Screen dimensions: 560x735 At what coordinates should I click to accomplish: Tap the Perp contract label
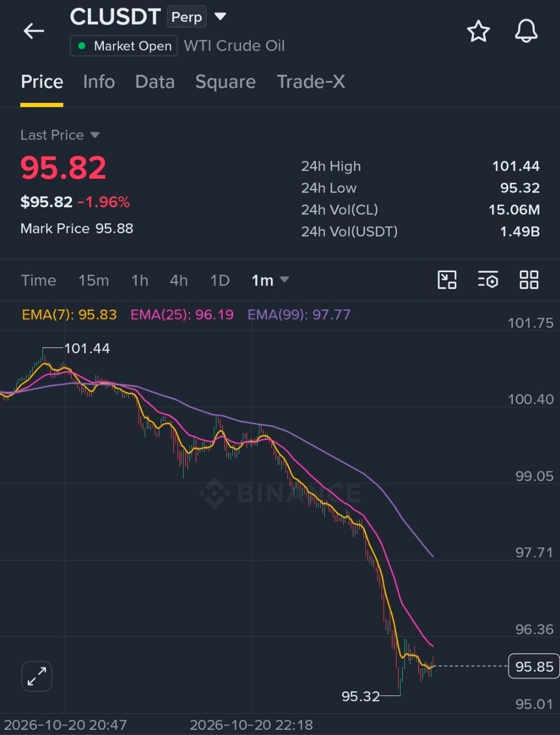tap(186, 17)
